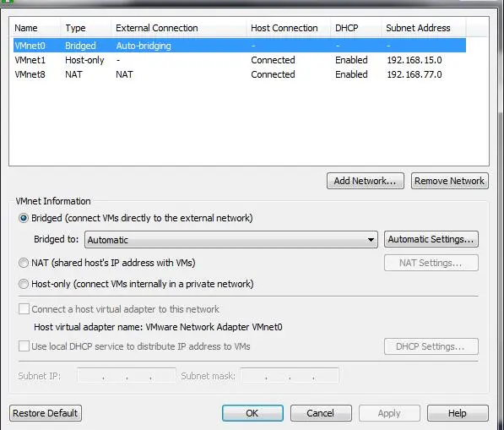Click the Subnet mask input field
Image resolution: width=504 pixels, height=430 pixels.
point(290,375)
